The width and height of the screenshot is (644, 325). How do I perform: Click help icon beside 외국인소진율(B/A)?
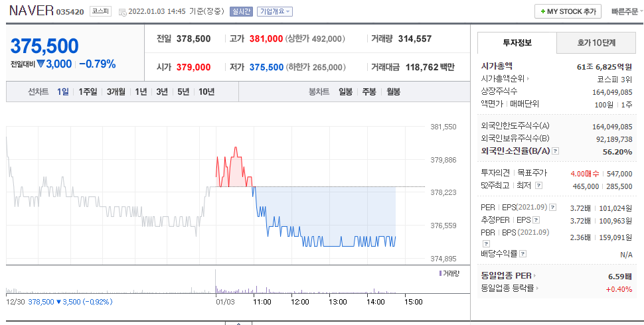tap(555, 151)
